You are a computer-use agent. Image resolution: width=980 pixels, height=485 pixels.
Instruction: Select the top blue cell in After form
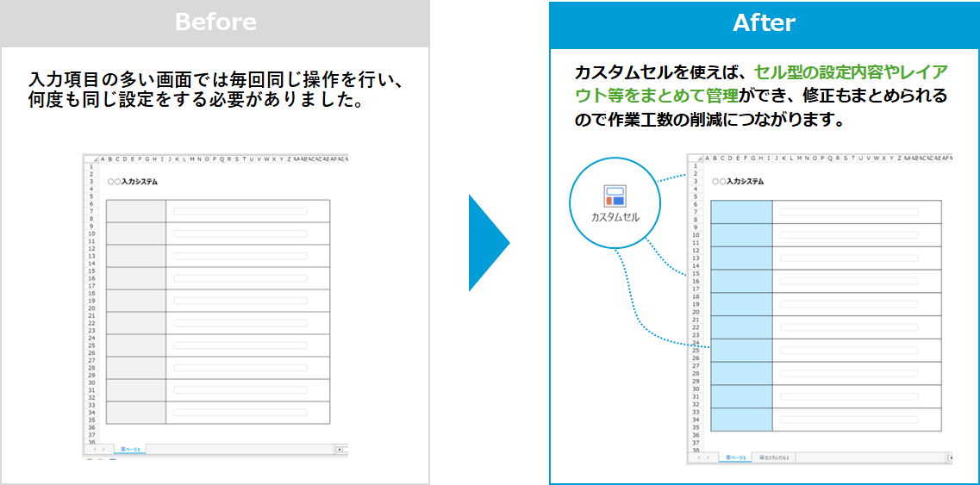(741, 212)
